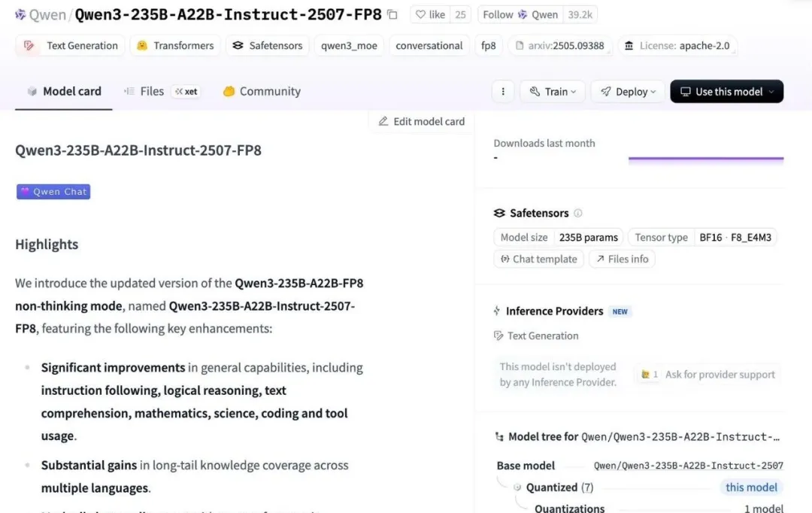Open the arxiv:2505.09388 tag
The image size is (812, 513).
pos(560,46)
